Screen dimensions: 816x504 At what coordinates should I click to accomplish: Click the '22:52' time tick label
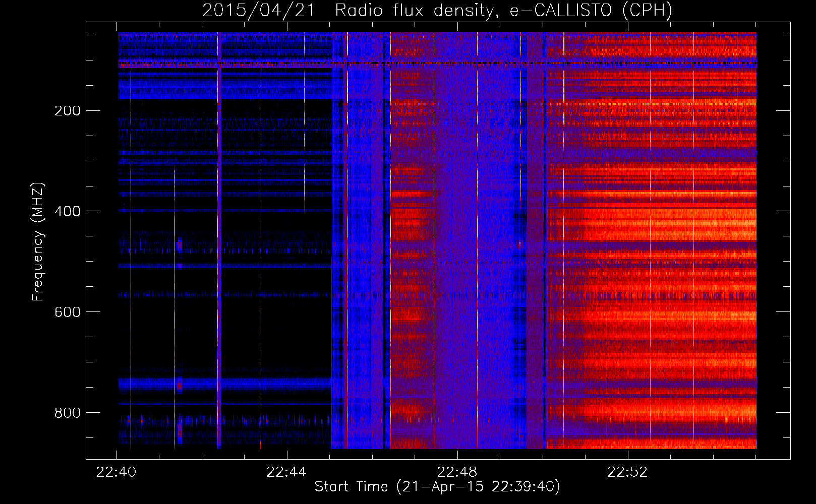(x=627, y=472)
